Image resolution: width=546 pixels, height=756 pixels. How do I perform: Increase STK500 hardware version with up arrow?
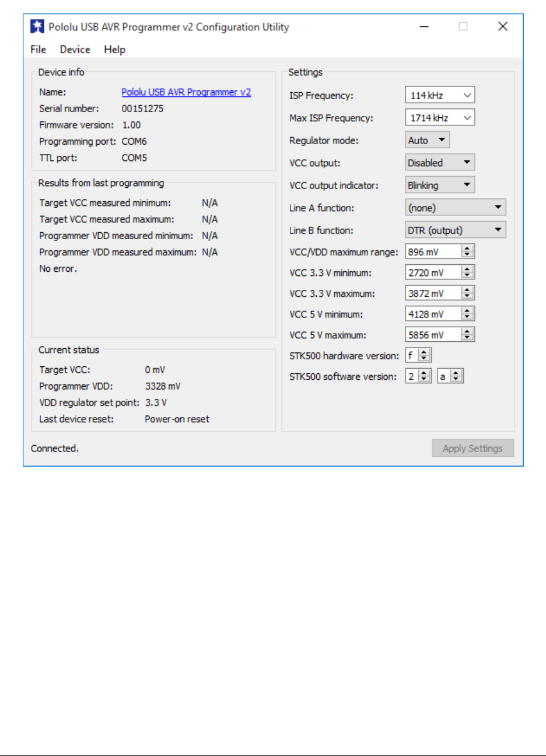[424, 352]
